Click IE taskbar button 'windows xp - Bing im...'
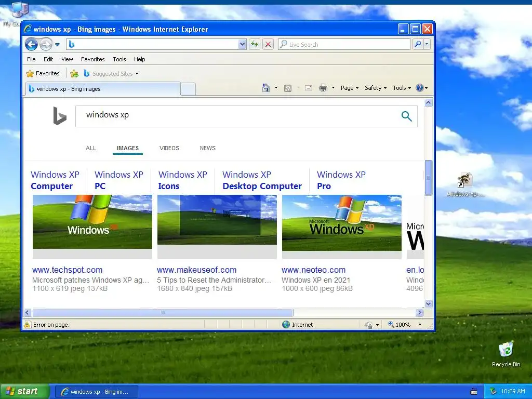The width and height of the screenshot is (532, 399). [96, 392]
